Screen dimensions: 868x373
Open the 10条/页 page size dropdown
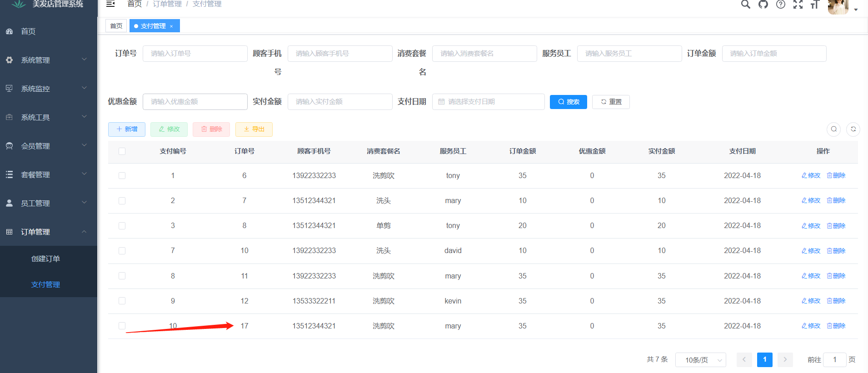pyautogui.click(x=700, y=360)
